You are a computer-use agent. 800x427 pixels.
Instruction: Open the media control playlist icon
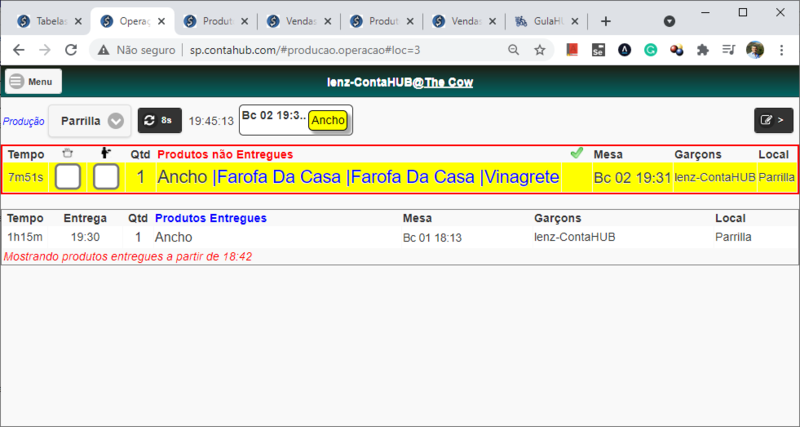[x=729, y=50]
